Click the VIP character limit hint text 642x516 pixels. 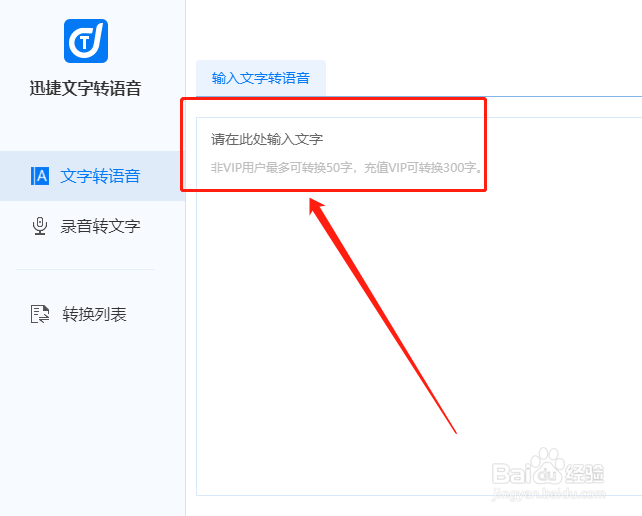(346, 167)
